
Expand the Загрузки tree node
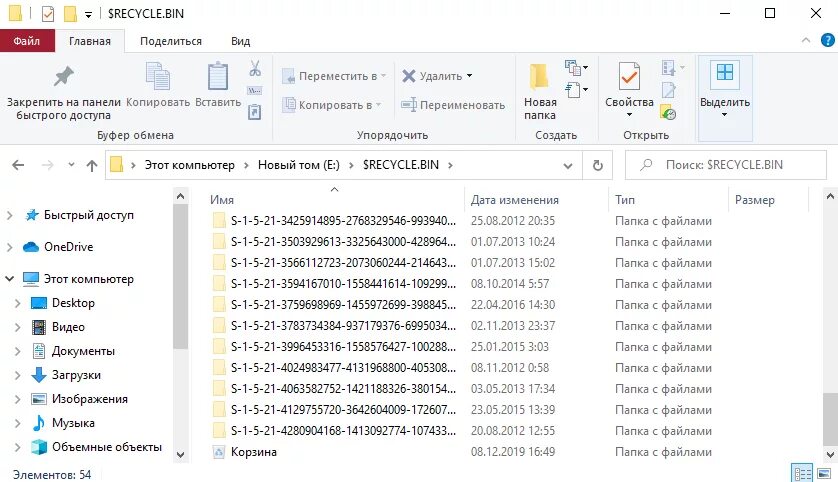17,375
